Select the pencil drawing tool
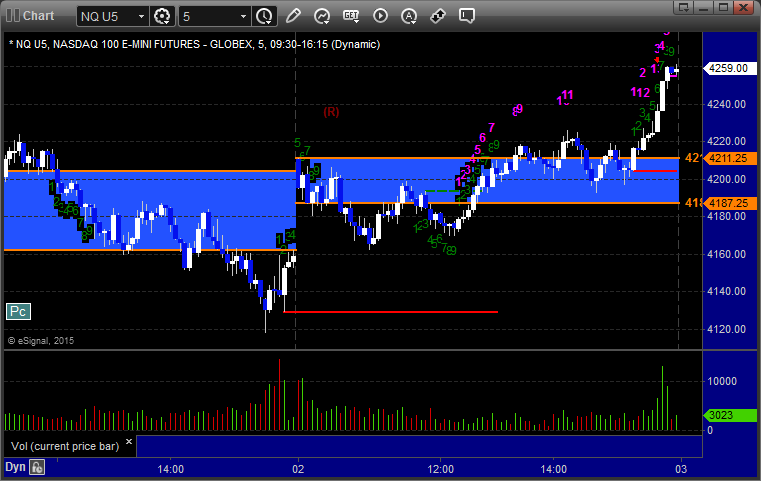761x481 pixels. [293, 16]
